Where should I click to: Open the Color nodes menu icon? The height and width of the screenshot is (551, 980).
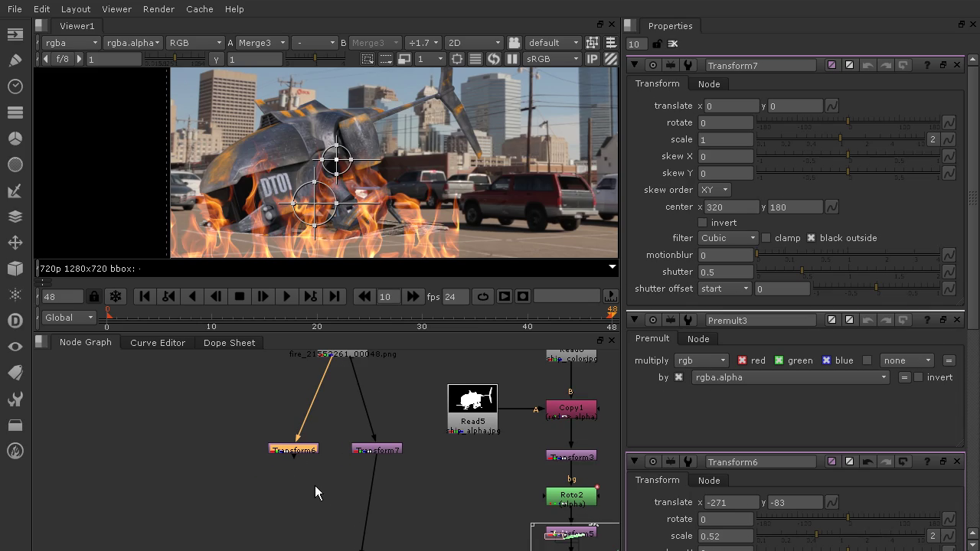pos(15,139)
